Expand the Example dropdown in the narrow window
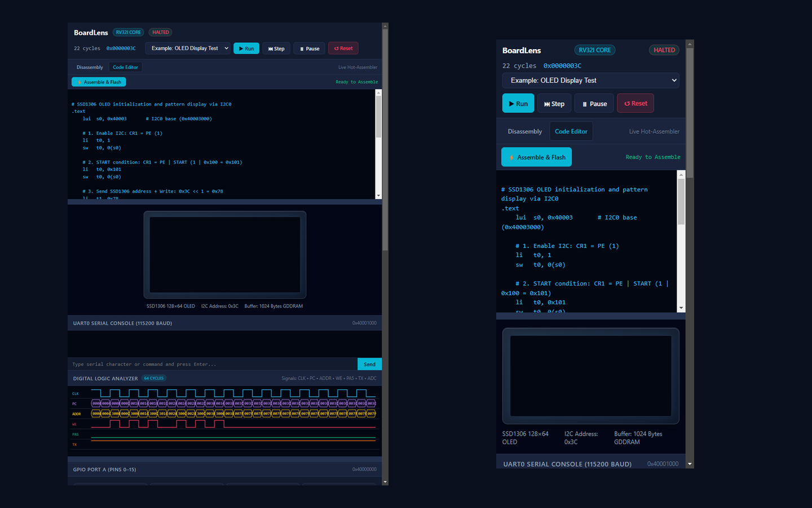812x508 pixels. [x=590, y=80]
